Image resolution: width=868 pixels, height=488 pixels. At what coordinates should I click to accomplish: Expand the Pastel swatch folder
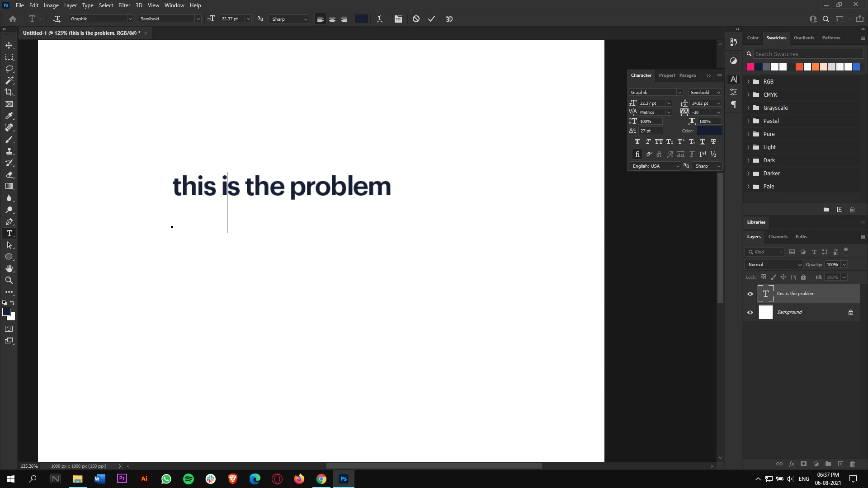[749, 121]
